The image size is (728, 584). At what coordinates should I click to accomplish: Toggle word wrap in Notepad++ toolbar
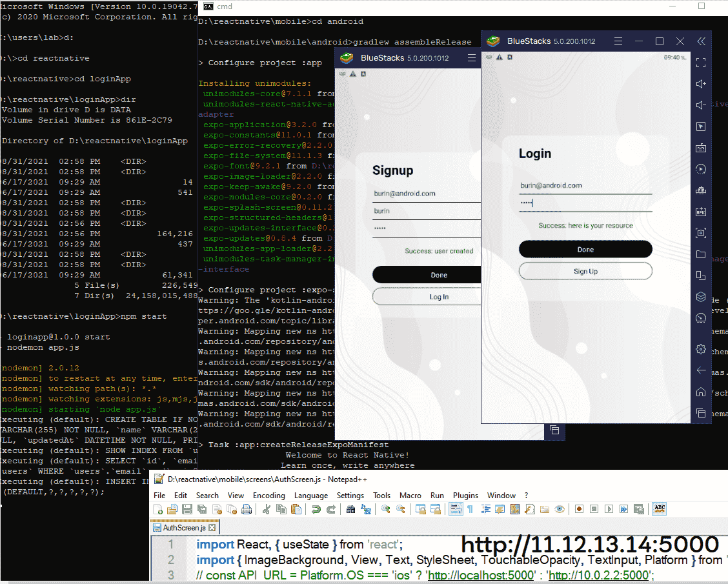pyautogui.click(x=456, y=509)
